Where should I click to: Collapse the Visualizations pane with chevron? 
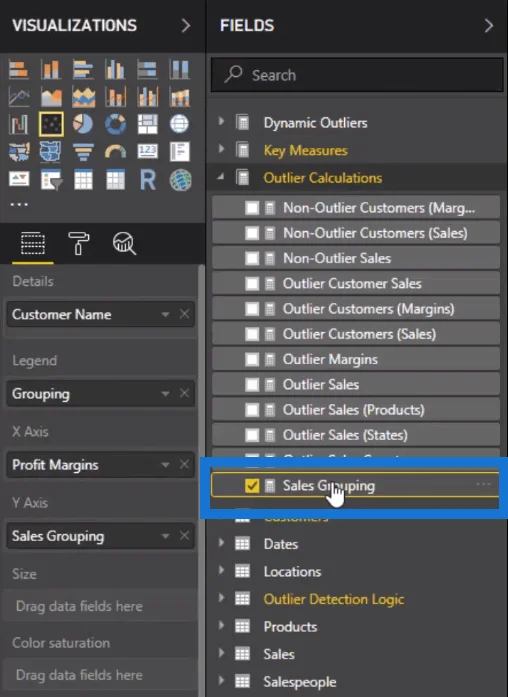tap(186, 26)
